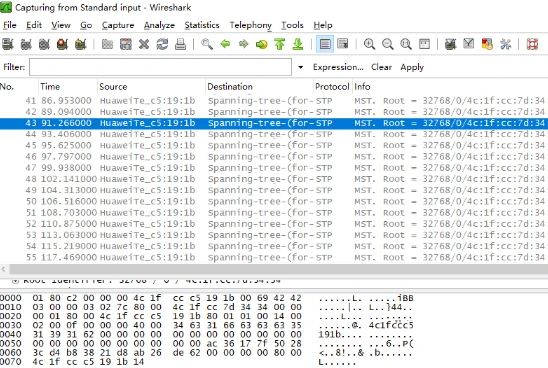
Task: Toggle packet list colorize icon
Action: pos(325,44)
